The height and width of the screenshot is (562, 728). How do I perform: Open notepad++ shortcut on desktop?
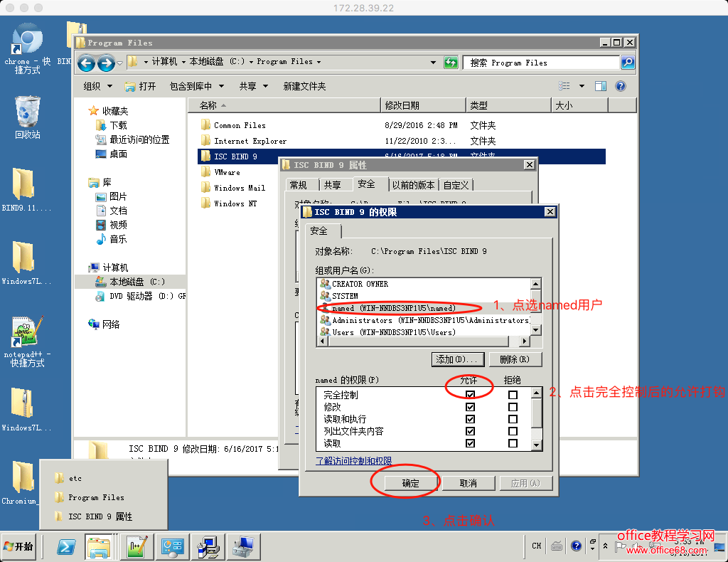click(28, 342)
